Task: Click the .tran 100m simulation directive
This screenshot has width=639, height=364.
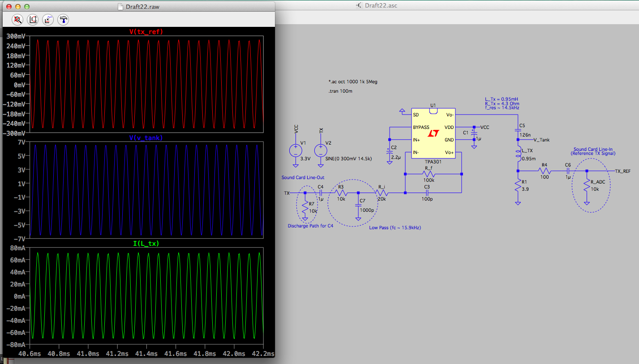Action: point(340,91)
